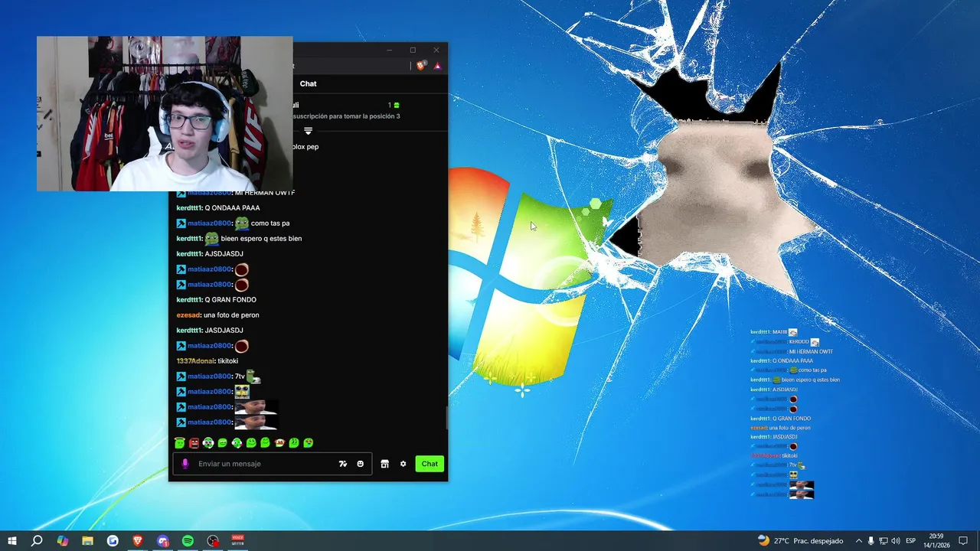The image size is (980, 551).
Task: Click the 'tikitoki' message text
Action: pyautogui.click(x=228, y=360)
